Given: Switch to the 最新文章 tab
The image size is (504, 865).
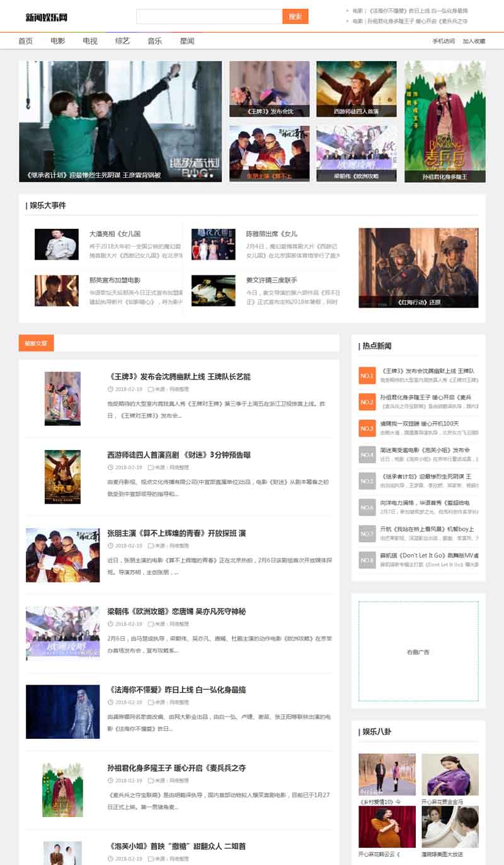Looking at the screenshot, I should point(36,344).
